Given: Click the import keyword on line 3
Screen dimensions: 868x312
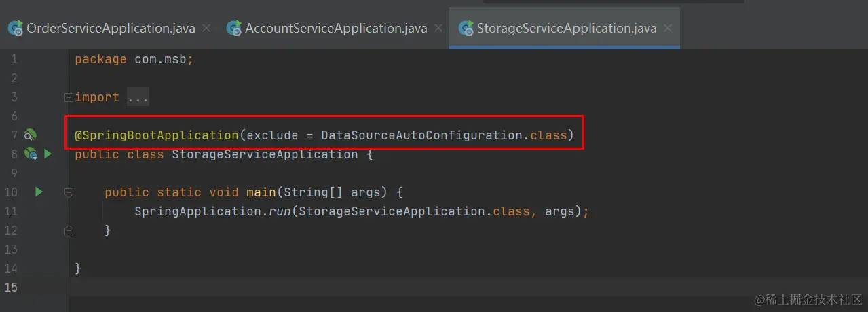Looking at the screenshot, I should [x=97, y=97].
